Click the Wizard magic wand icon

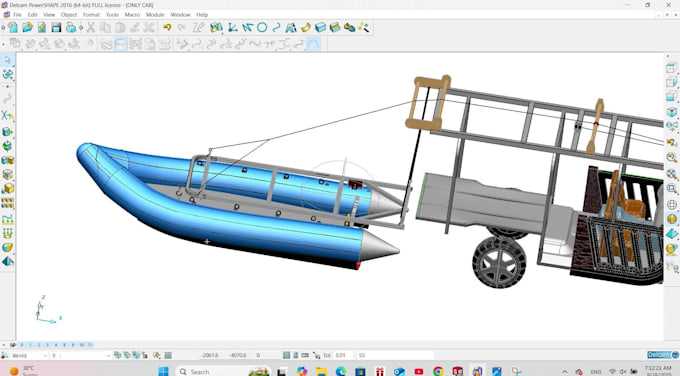click(x=363, y=28)
